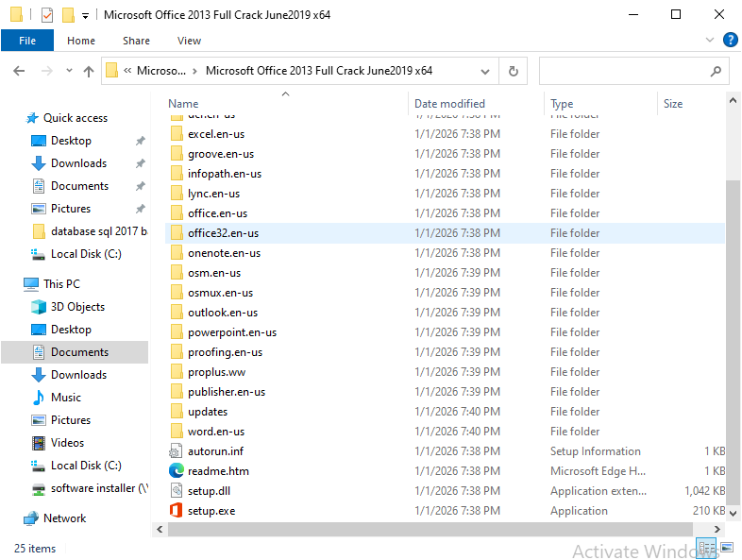Select the setup.dll file icon
This screenshot has width=742, height=560.
tap(176, 491)
